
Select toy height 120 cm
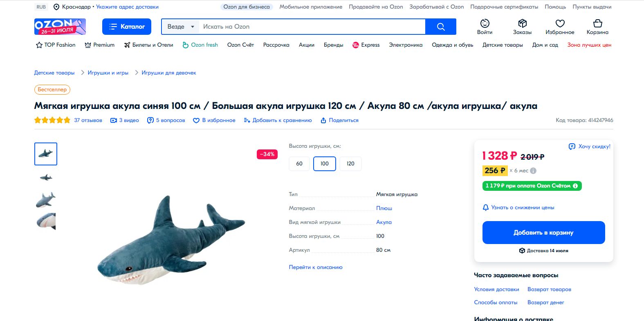pos(350,164)
